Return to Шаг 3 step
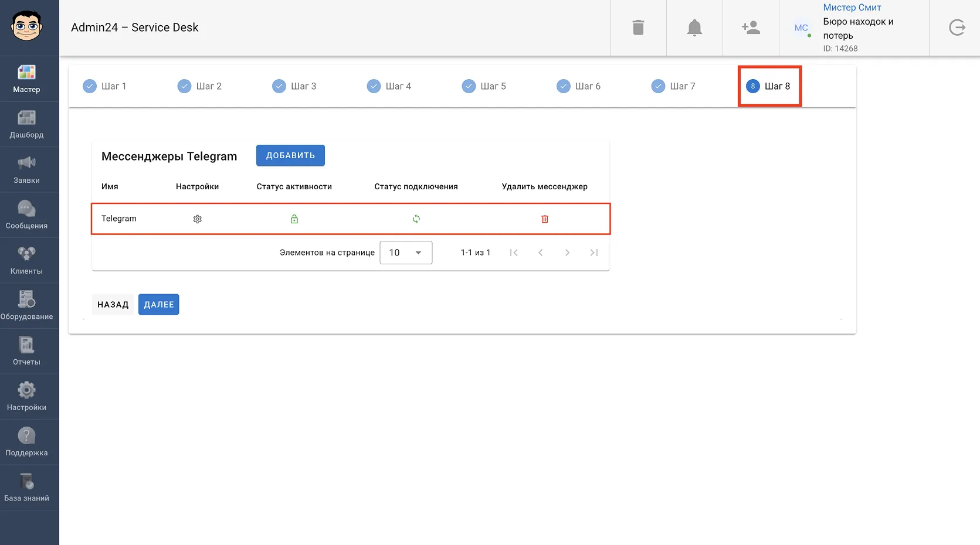 pyautogui.click(x=294, y=86)
